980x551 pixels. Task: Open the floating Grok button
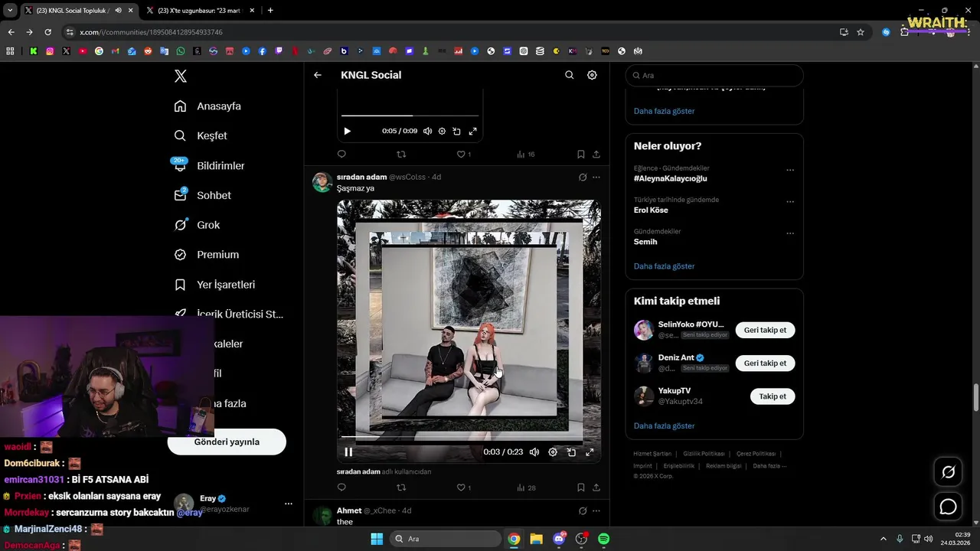point(948,472)
